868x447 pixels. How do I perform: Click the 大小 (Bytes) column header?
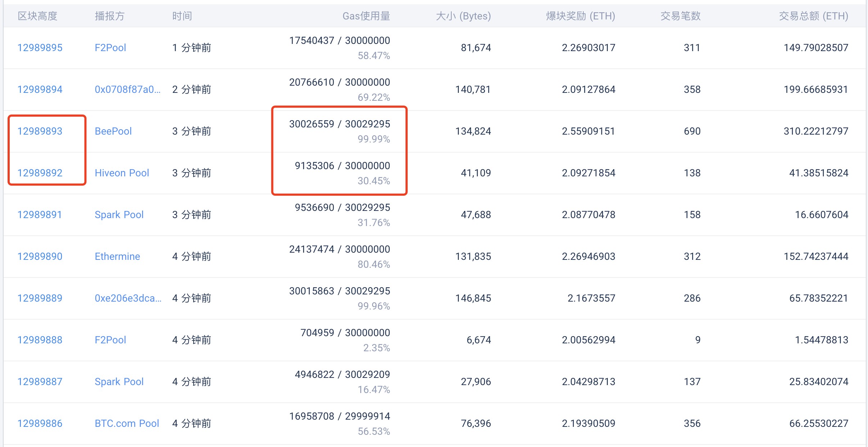[x=464, y=16]
